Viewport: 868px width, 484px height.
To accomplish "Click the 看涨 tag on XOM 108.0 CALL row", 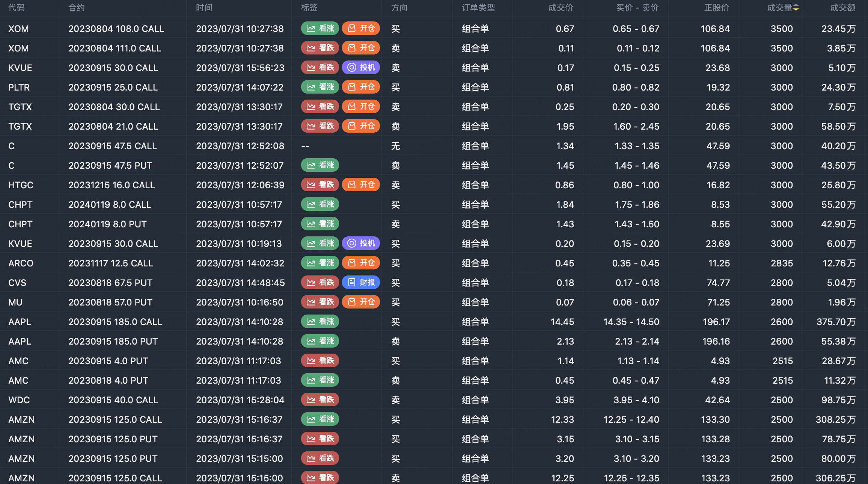I will (320, 29).
